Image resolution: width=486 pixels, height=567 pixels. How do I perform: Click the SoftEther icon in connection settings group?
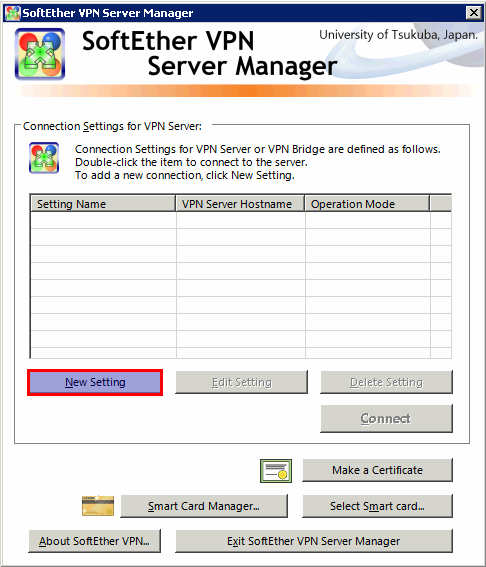[44, 158]
